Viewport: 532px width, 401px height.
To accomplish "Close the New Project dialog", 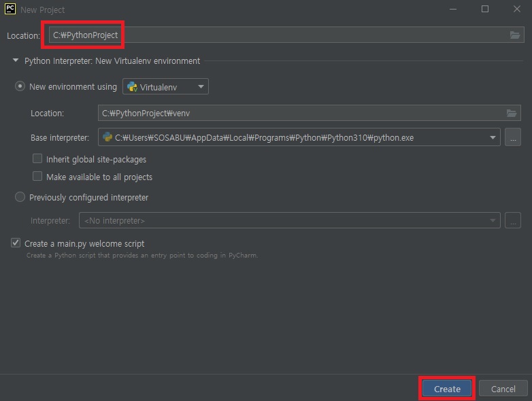I will [x=517, y=9].
